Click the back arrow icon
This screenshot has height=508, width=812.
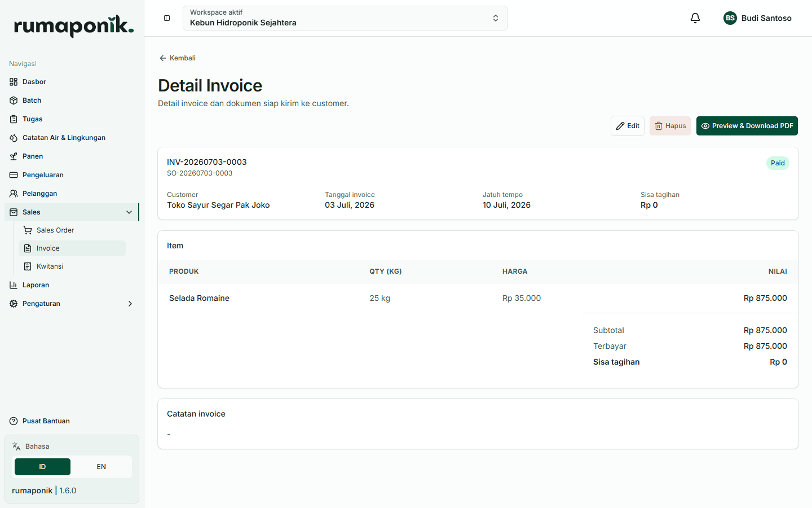162,58
